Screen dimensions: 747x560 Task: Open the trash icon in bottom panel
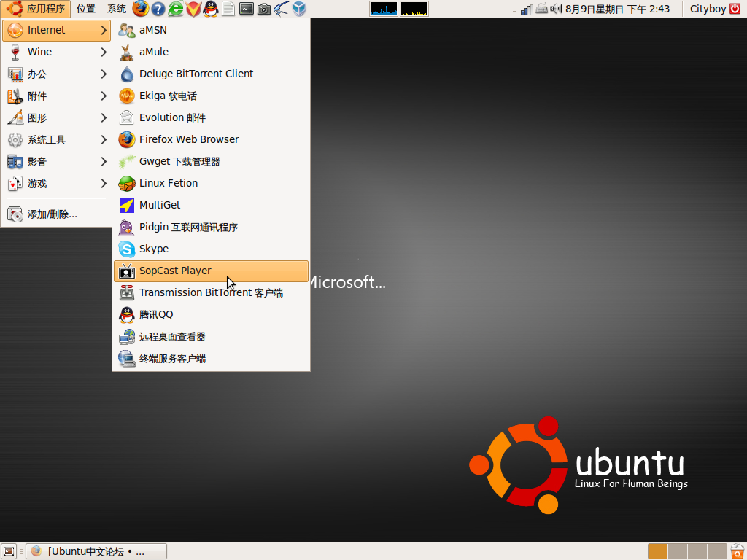[x=738, y=551]
